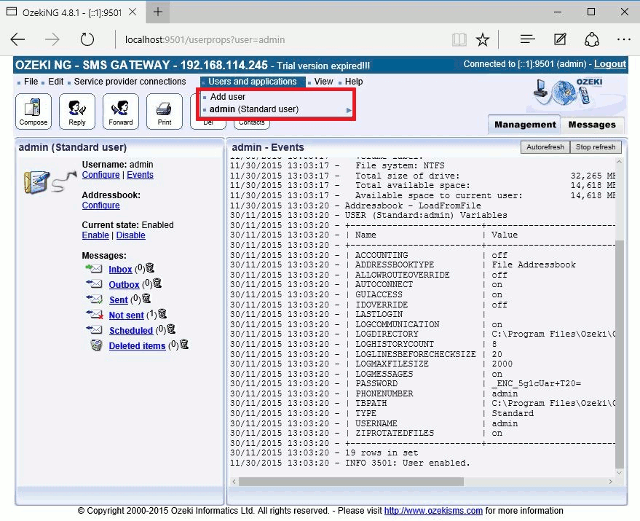Open the Deleted items folder link
This screenshot has width=640, height=521.
[x=137, y=346]
